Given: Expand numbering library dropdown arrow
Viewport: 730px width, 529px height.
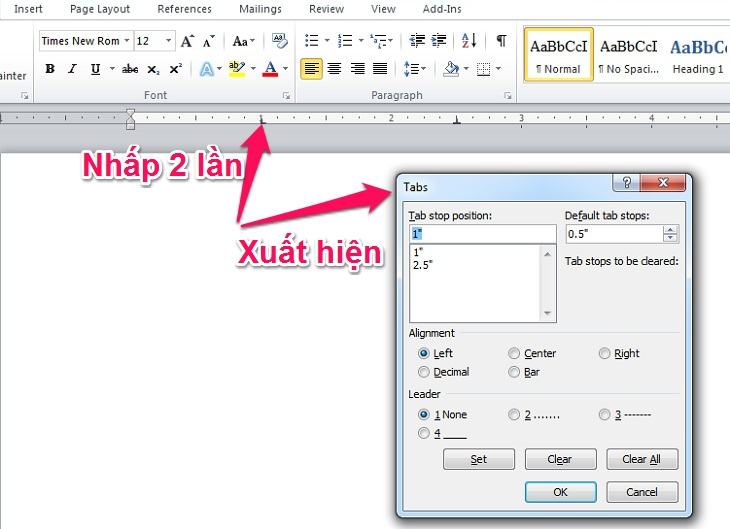Looking at the screenshot, I should (x=361, y=41).
